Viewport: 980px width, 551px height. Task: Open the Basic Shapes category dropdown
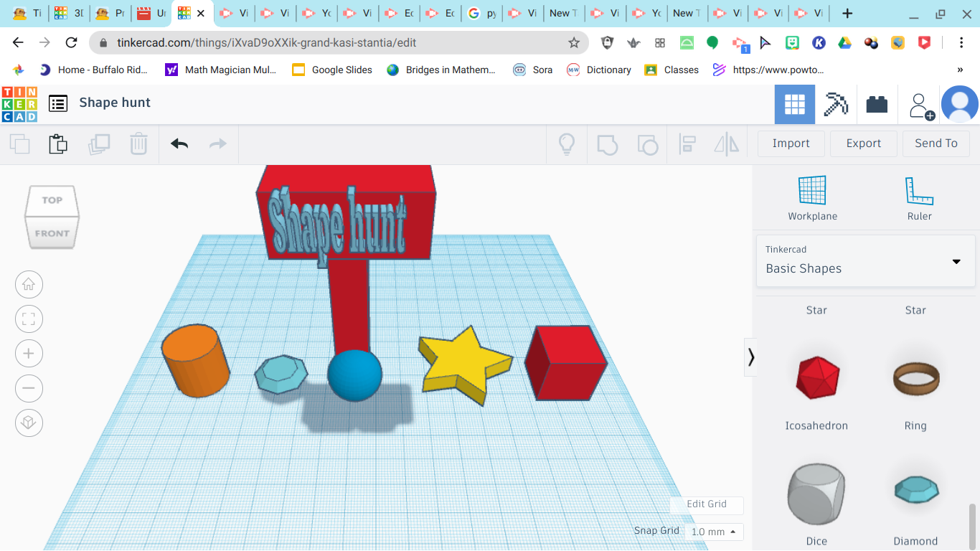pos(865,261)
